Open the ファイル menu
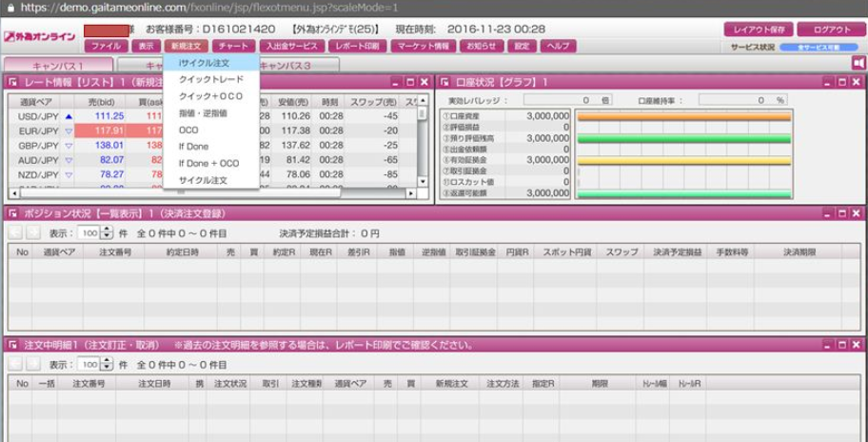 click(107, 47)
